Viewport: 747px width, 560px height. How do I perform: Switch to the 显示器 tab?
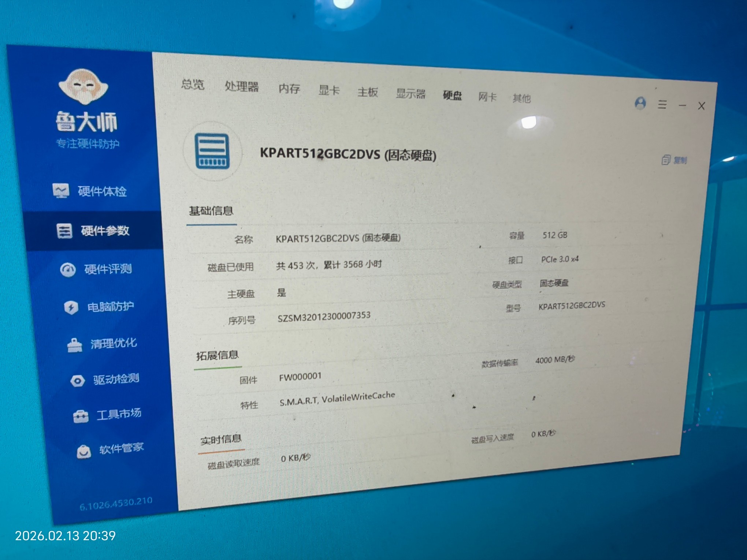click(x=410, y=94)
